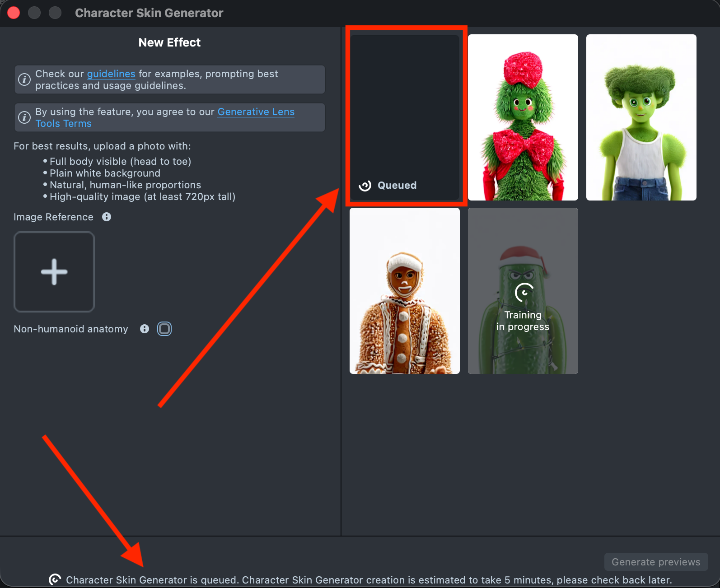The width and height of the screenshot is (720, 588).
Task: Click the info icon in the guidelines notice
Action: tap(24, 79)
